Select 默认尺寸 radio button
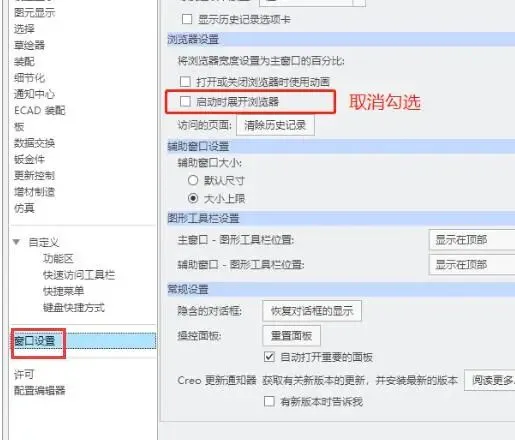 click(x=193, y=180)
